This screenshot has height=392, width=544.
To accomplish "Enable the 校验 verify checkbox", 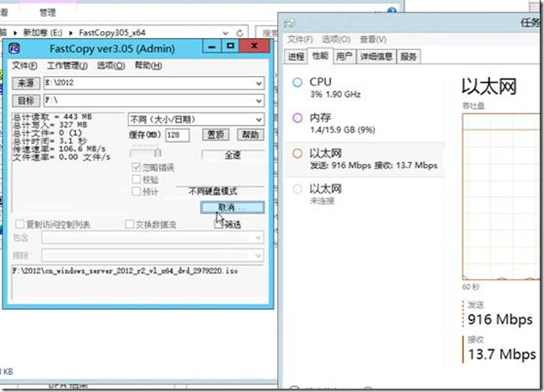I will pyautogui.click(x=136, y=179).
